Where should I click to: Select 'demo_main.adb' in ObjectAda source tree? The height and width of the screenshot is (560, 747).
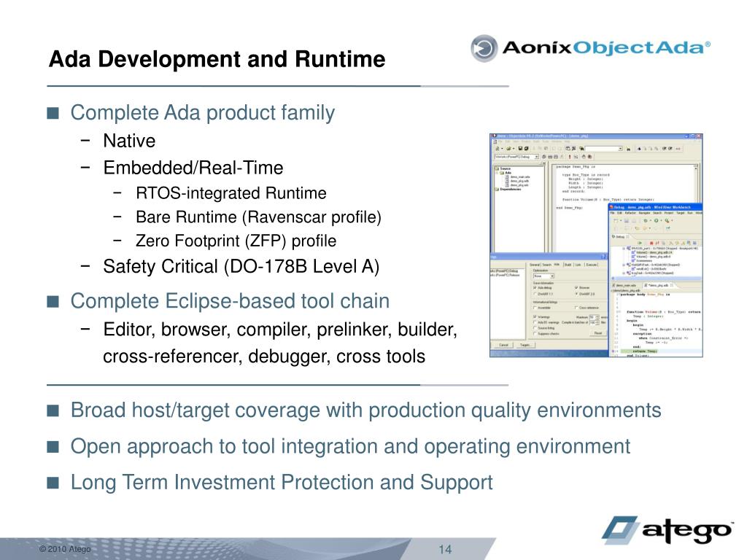point(519,176)
